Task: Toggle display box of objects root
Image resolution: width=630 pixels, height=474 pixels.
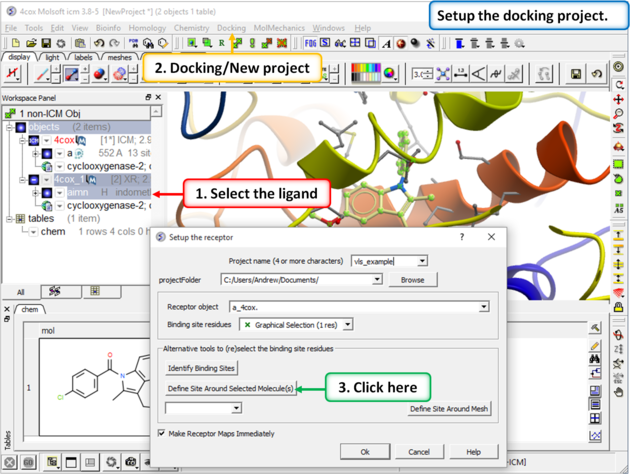Action: [21, 127]
